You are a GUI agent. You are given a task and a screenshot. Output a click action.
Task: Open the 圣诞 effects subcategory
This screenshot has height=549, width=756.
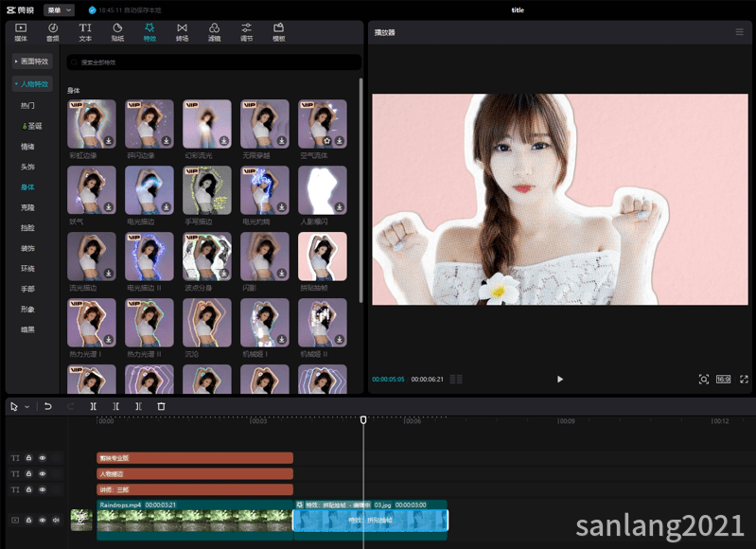point(32,126)
